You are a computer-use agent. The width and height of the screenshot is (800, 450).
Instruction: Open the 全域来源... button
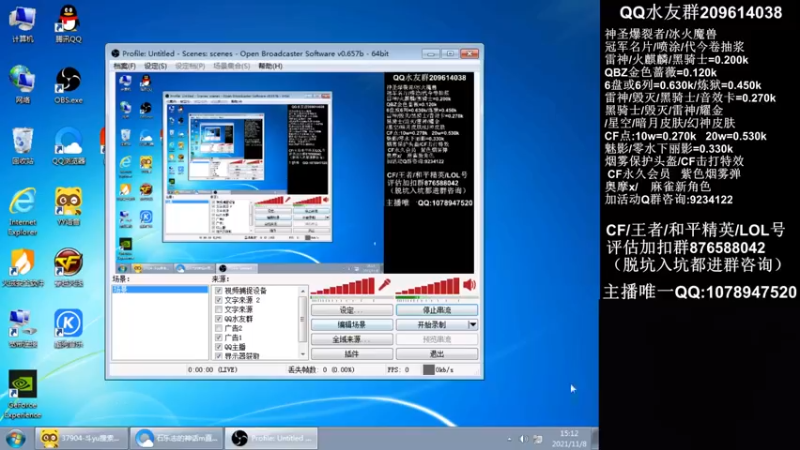(352, 339)
